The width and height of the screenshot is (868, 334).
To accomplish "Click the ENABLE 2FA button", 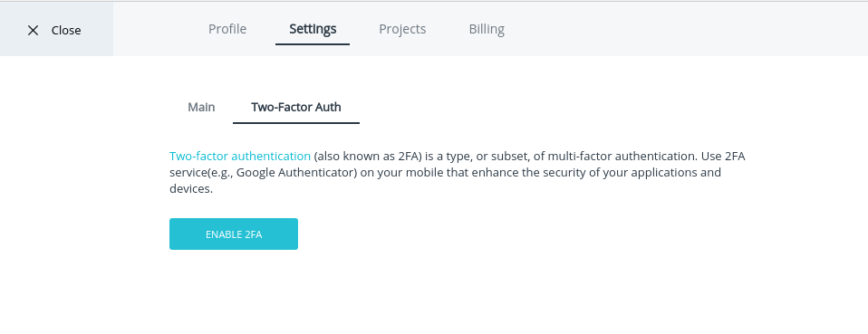I will pyautogui.click(x=234, y=234).
